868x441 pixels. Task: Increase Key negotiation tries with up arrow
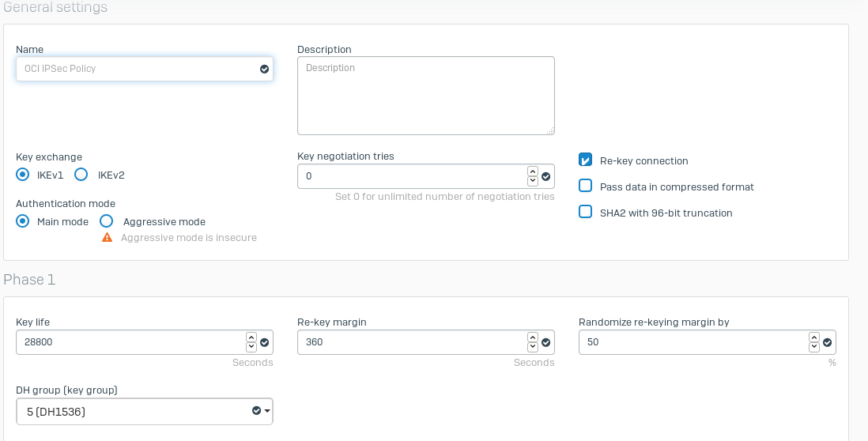[x=533, y=171]
